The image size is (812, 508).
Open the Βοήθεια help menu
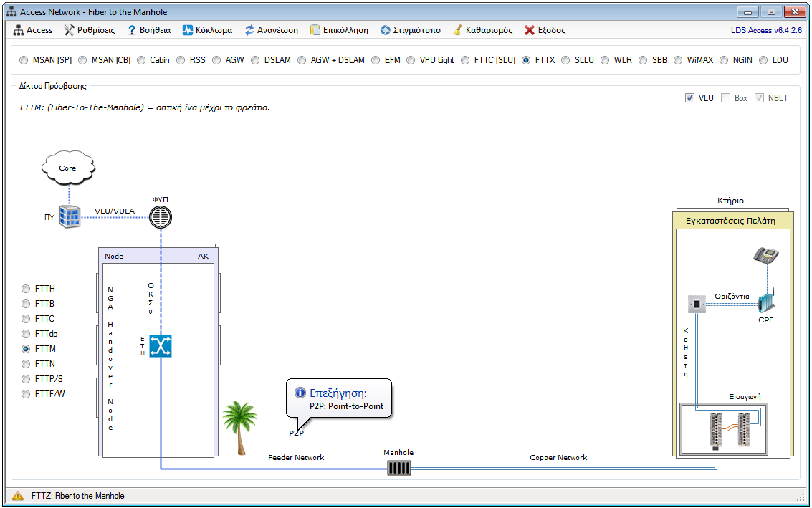point(149,30)
